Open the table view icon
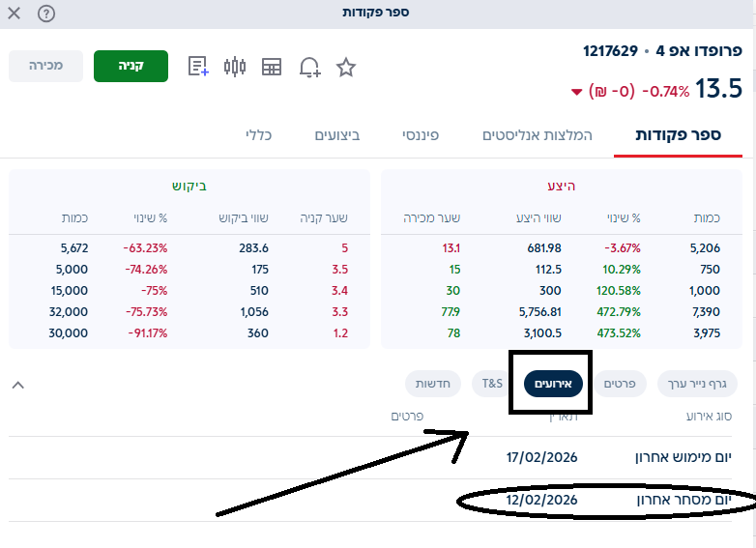This screenshot has width=756, height=548. click(x=272, y=67)
